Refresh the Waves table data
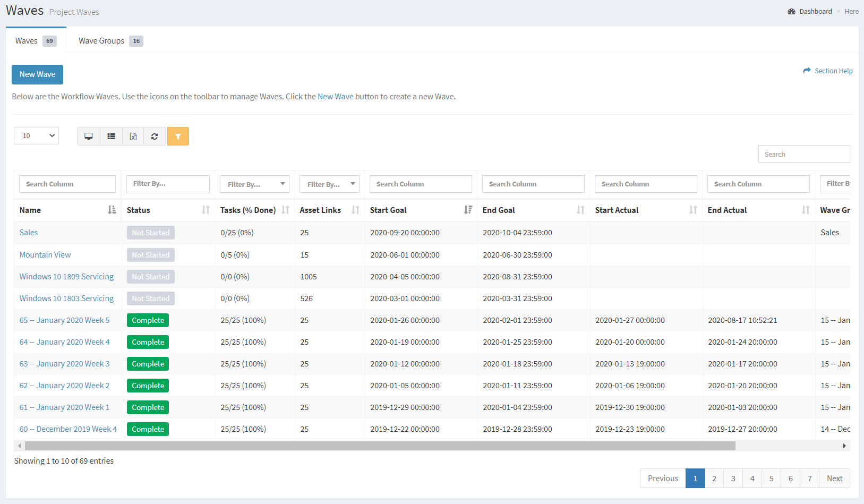Viewport: 864px width, 504px height. (155, 136)
